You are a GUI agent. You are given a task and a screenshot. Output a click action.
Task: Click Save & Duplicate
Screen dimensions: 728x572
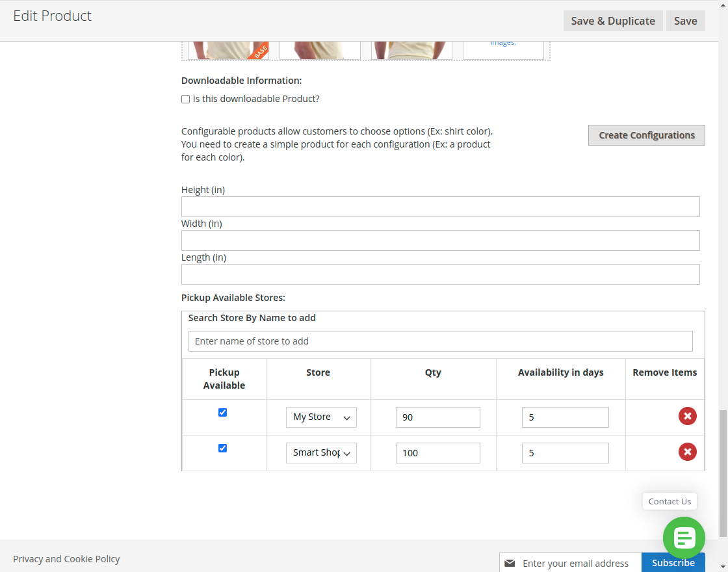pyautogui.click(x=612, y=20)
